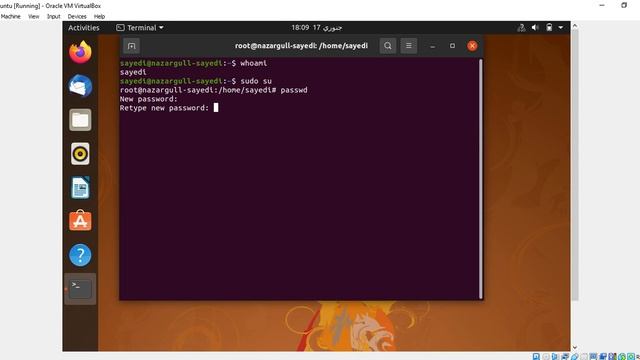Click the VirtualBox USB status icon
Image resolution: width=640 pixels, height=360 pixels.
(574, 357)
